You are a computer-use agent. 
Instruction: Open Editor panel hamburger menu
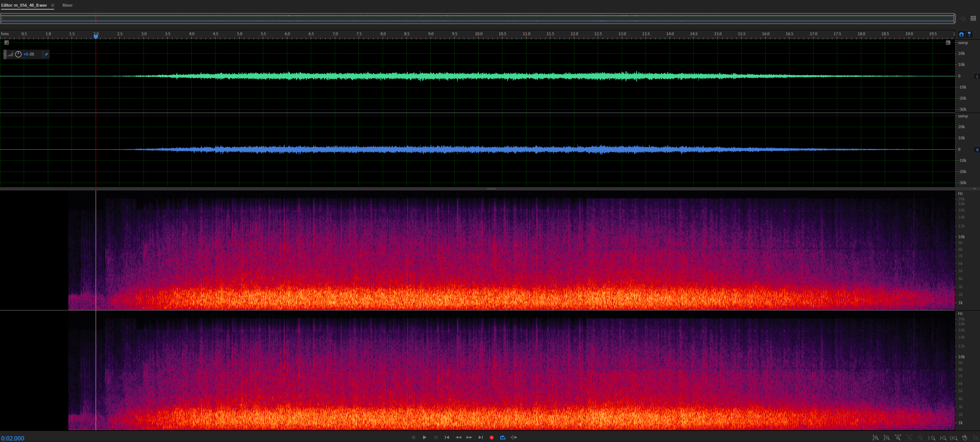pos(53,5)
